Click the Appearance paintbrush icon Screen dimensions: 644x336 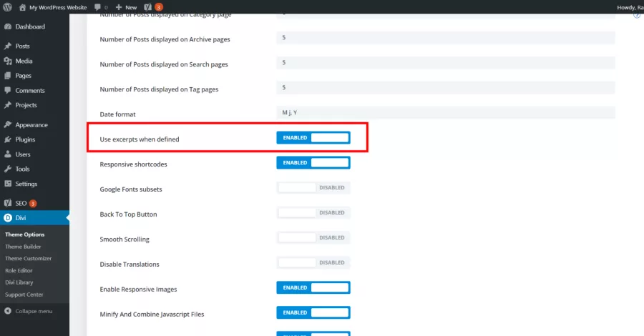[8, 124]
